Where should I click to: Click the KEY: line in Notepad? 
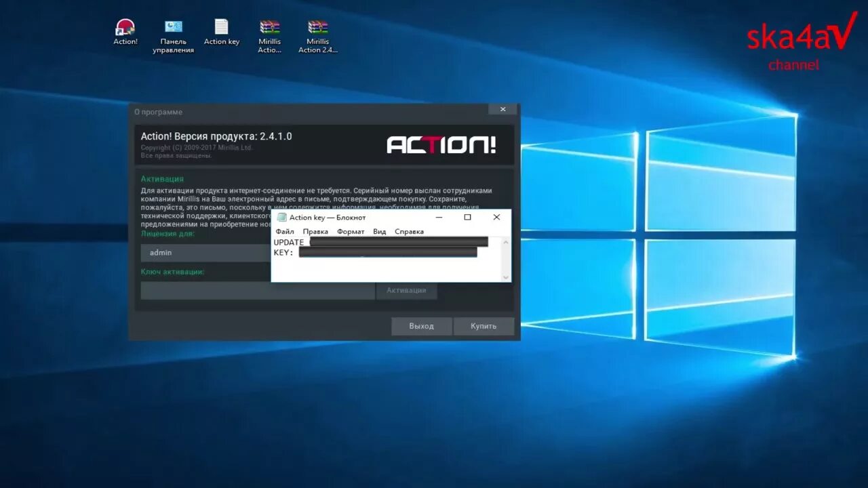tap(375, 252)
